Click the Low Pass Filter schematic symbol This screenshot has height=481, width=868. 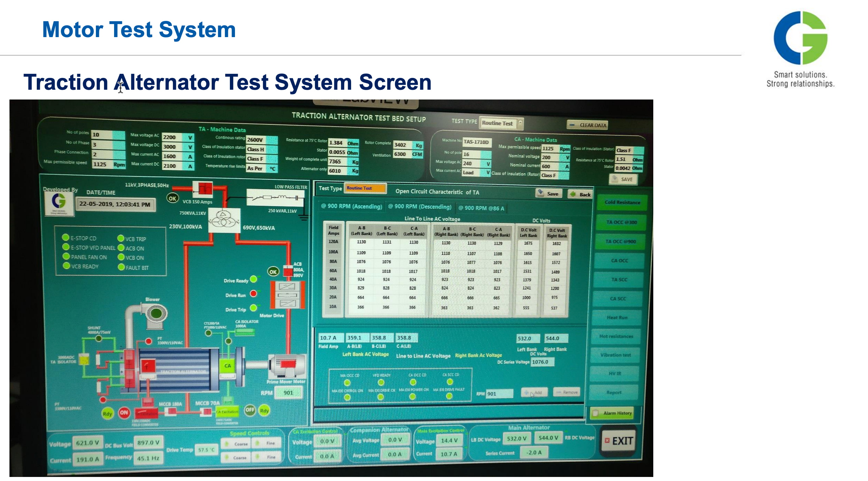pos(276,198)
